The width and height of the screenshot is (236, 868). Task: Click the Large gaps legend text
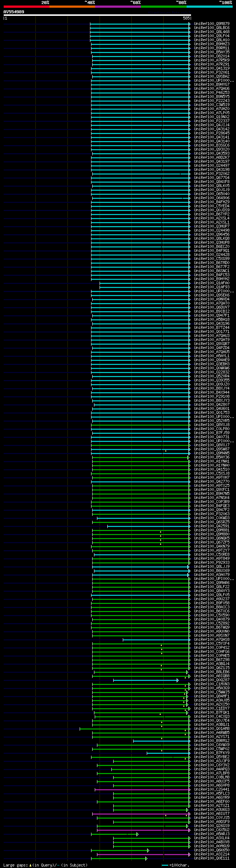pyautogui.click(x=45, y=865)
